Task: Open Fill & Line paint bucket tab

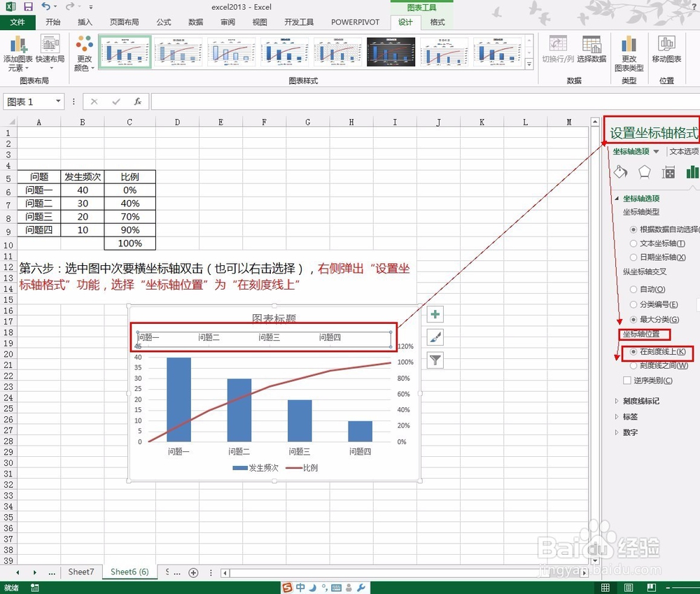Action: pyautogui.click(x=620, y=172)
